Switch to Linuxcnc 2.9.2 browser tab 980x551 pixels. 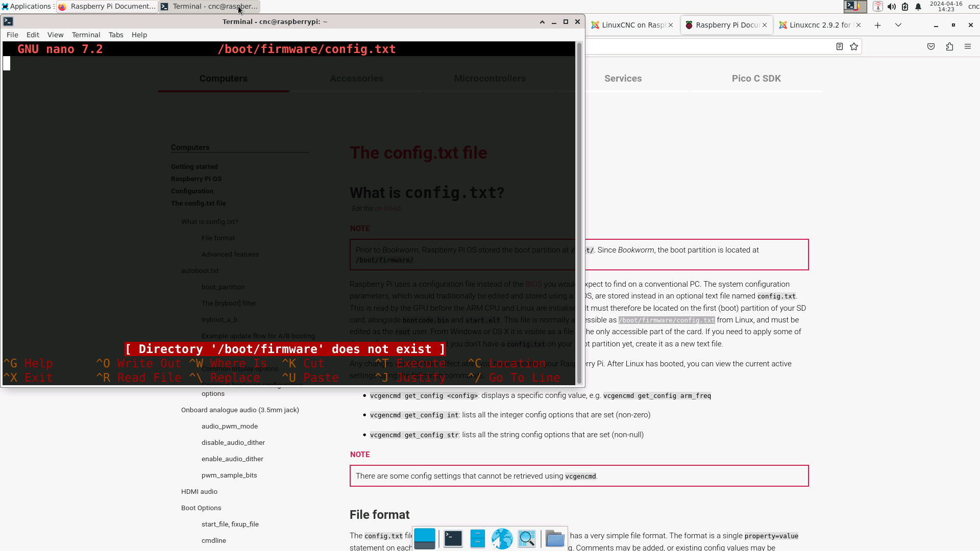tap(820, 25)
